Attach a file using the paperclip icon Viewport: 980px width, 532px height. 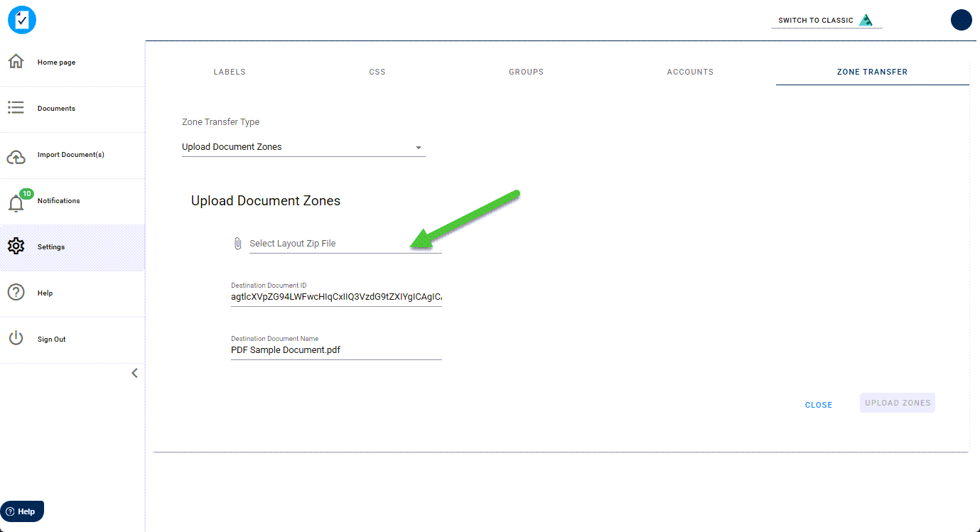coord(237,242)
